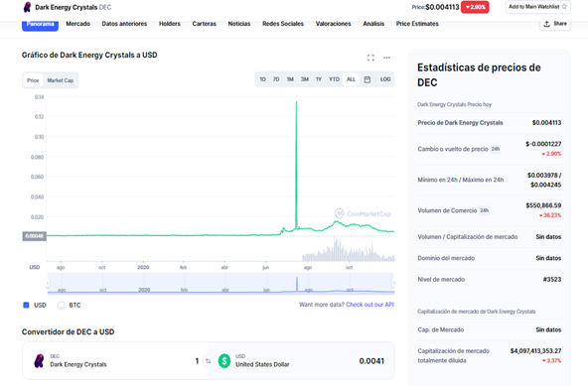Click the Mínimo en 24h / Máximo en 24h label
Viewport: 588px width, 386px height.
point(461,180)
